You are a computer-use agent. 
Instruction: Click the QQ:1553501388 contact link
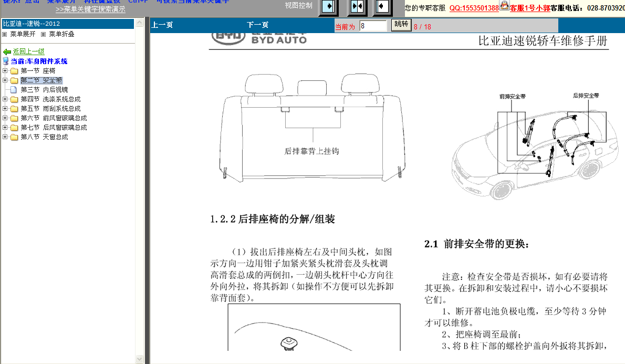474,8
